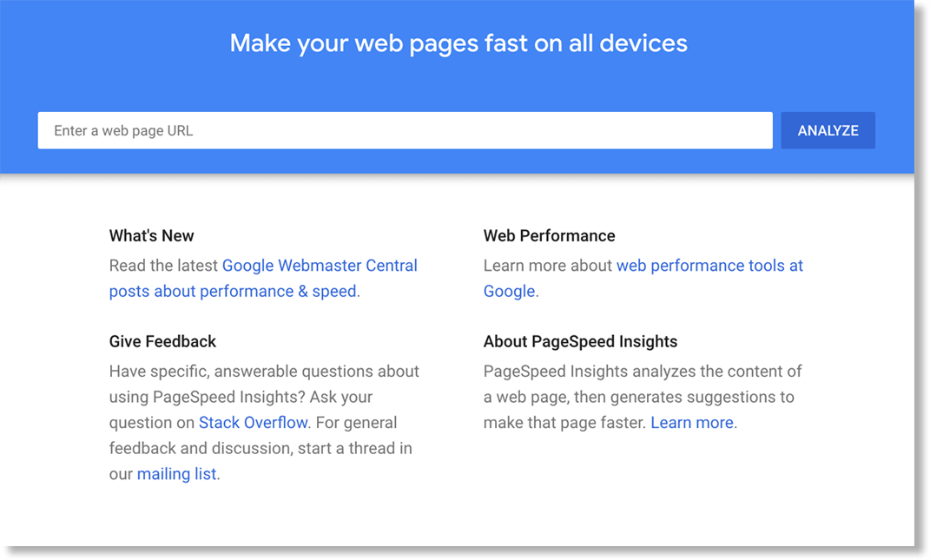930x560 pixels.
Task: Click the Learn more link about PageSpeed Insights
Action: [692, 423]
